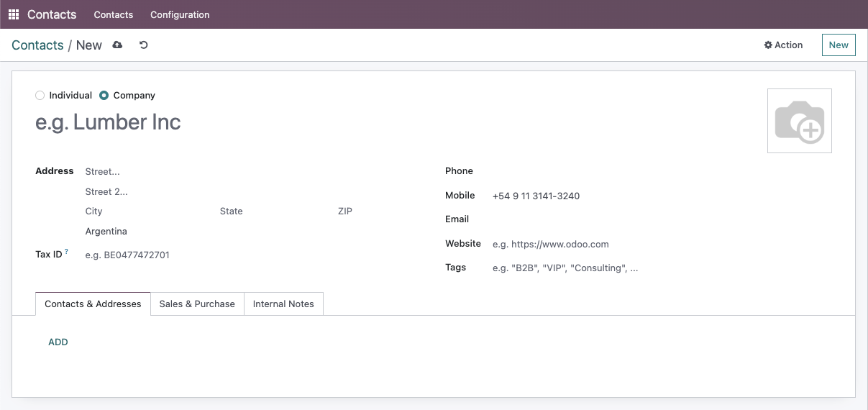Click the Mobile number field
This screenshot has width=868, height=410.
[662, 196]
